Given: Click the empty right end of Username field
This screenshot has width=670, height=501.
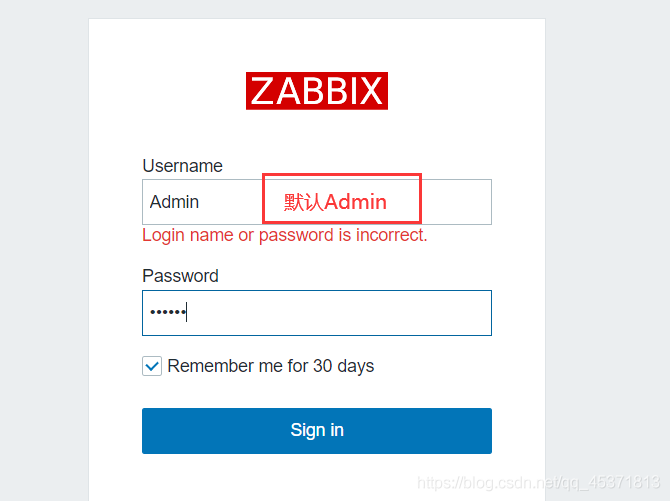Looking at the screenshot, I should point(458,202).
